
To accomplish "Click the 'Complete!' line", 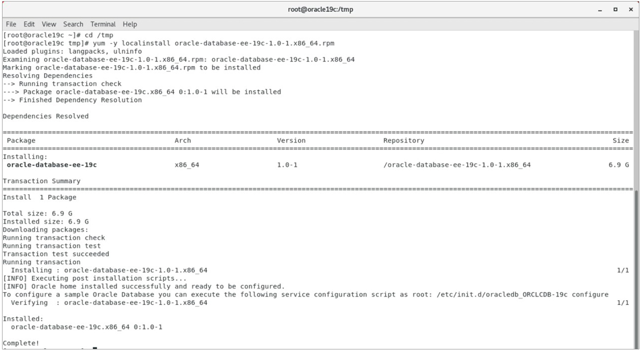I will pos(21,343).
